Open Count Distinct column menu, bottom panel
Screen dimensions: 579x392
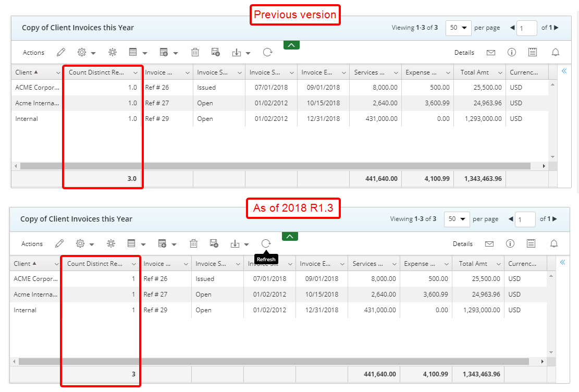[133, 264]
